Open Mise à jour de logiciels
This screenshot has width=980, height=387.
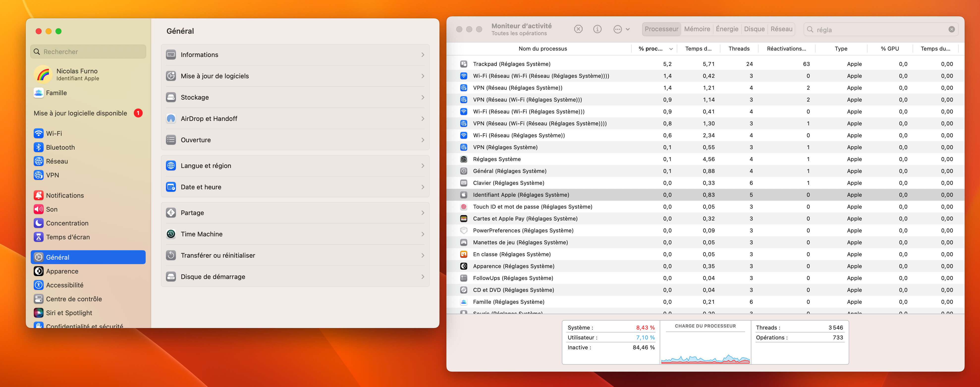tap(295, 76)
